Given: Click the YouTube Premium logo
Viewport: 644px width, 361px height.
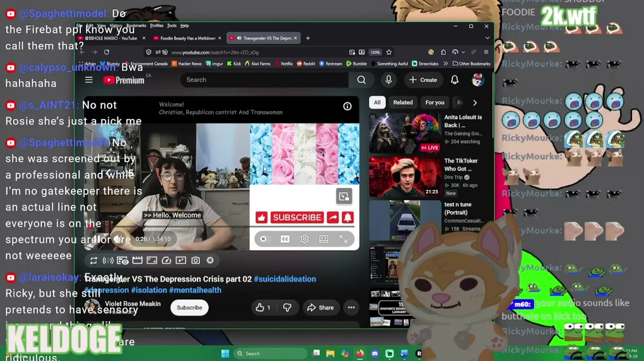Looking at the screenshot, I should point(124,80).
